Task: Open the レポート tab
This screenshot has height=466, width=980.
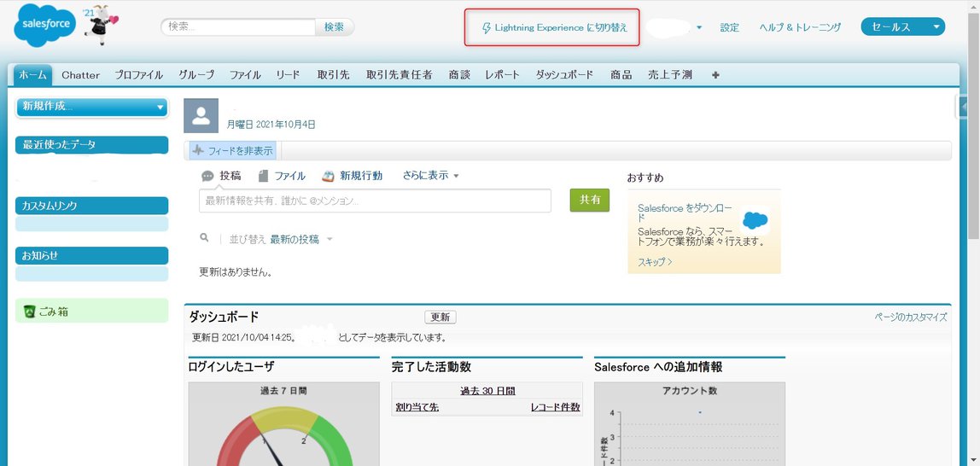Action: pyautogui.click(x=503, y=75)
